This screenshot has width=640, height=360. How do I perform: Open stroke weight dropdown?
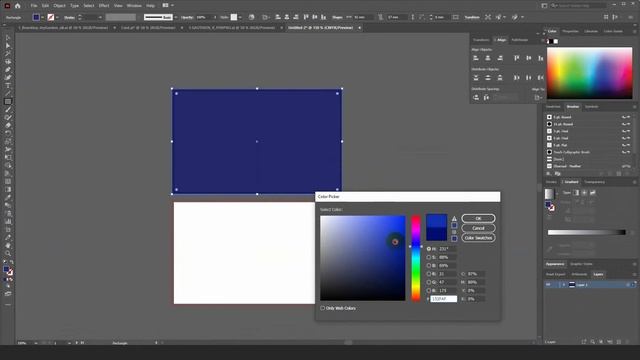coord(100,17)
